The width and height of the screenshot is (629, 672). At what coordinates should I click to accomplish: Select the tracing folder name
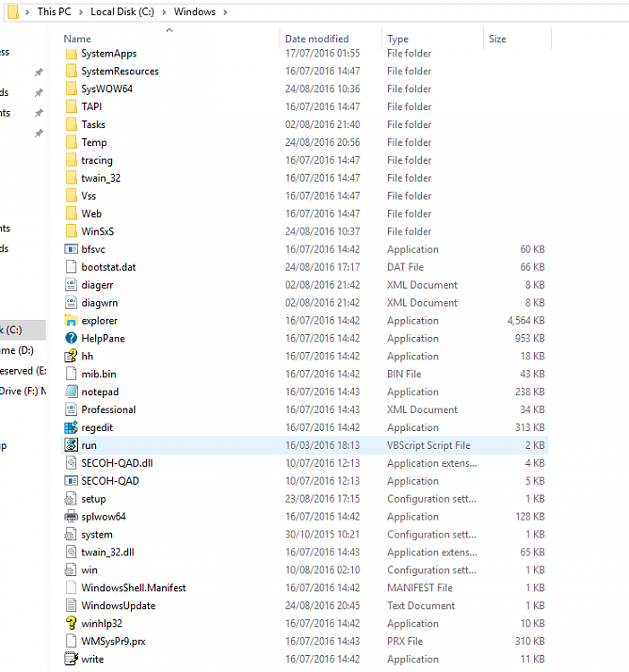pyautogui.click(x=97, y=160)
